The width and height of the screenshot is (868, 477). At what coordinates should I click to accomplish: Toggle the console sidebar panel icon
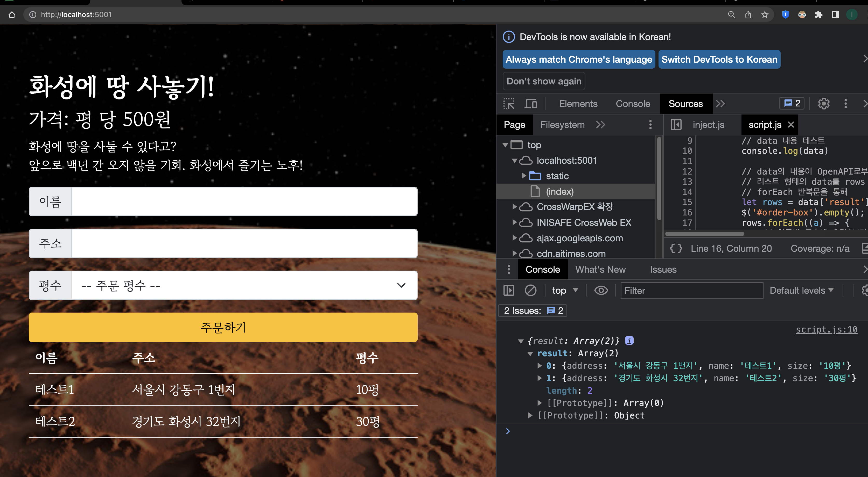[x=509, y=290]
